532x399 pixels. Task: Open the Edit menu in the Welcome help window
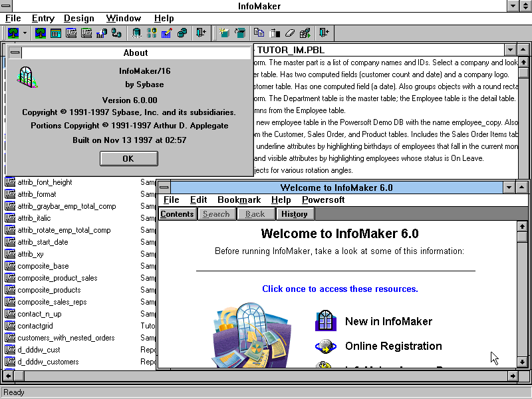point(198,200)
